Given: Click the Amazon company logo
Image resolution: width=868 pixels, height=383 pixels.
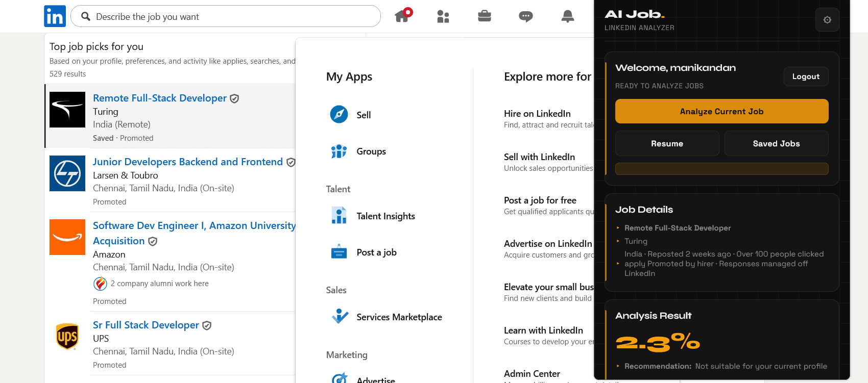Looking at the screenshot, I should click(x=67, y=237).
